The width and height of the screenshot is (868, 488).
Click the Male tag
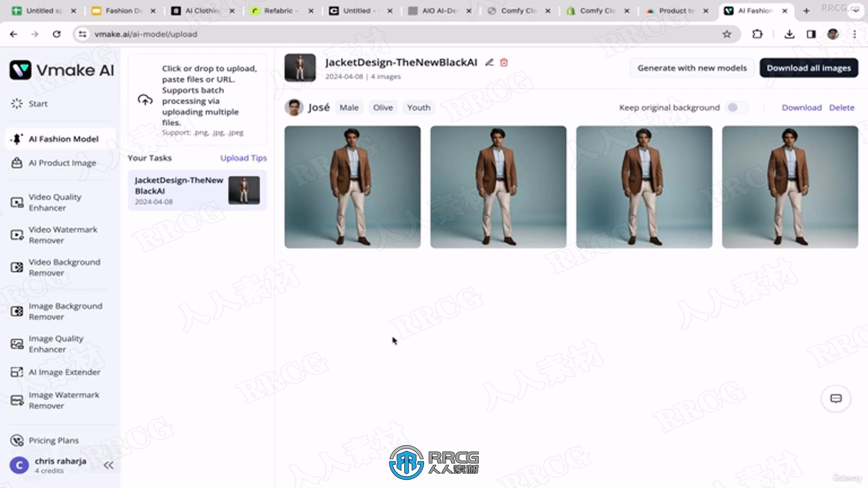tap(349, 108)
